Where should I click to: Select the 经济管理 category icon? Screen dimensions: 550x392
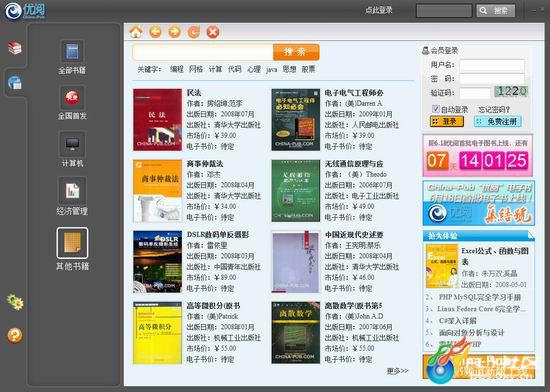pos(72,191)
